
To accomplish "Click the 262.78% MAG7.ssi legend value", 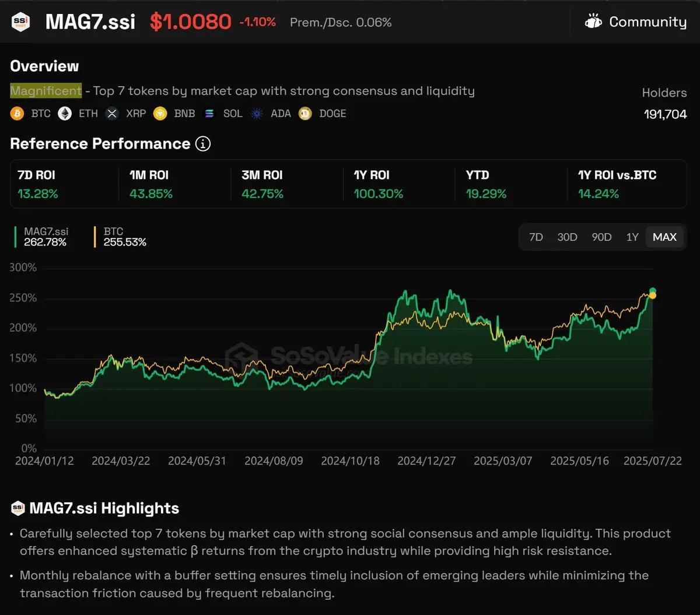I will [x=45, y=242].
